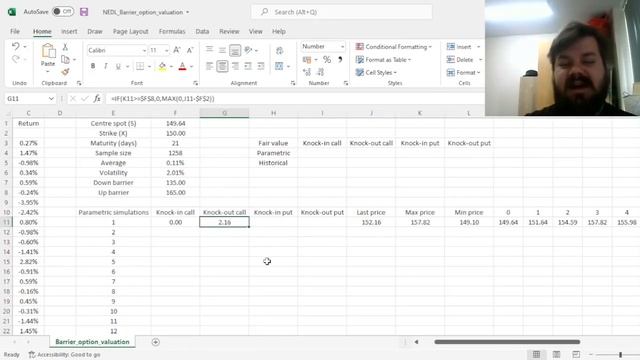
Task: Click the Orientation text angle icon
Action: pyautogui.click(x=248, y=50)
